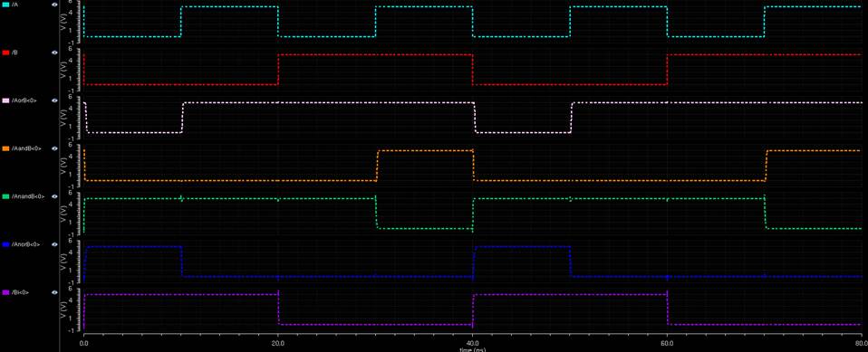Click the 60.0 time axis label
Viewport: 868px width, 352px height.
[667, 343]
